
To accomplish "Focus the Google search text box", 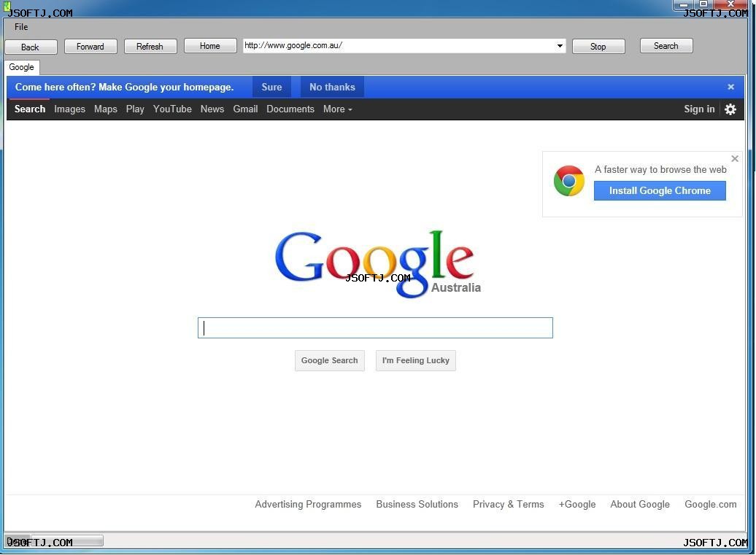I will [375, 327].
